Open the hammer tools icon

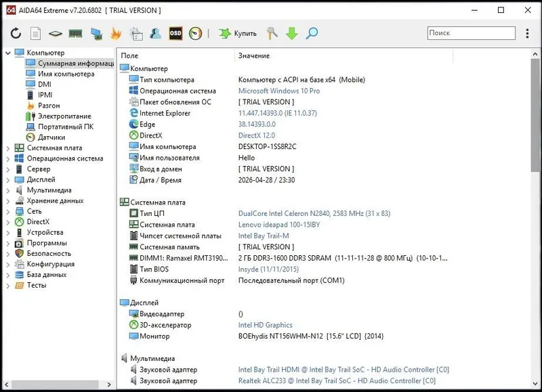tap(272, 33)
